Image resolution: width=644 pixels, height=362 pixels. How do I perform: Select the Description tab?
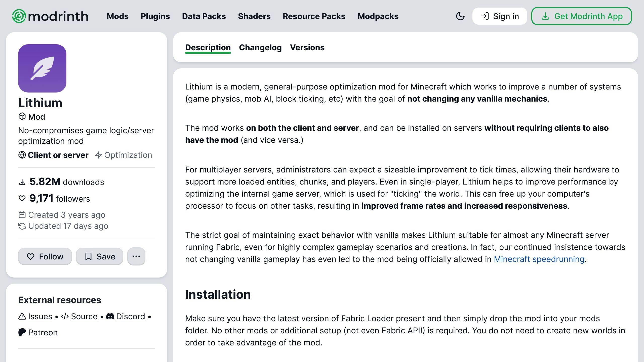coord(208,48)
